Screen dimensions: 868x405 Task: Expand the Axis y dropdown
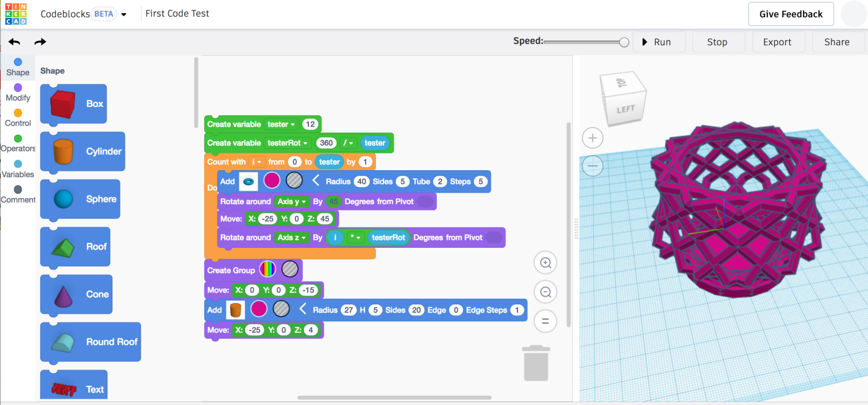tap(292, 202)
